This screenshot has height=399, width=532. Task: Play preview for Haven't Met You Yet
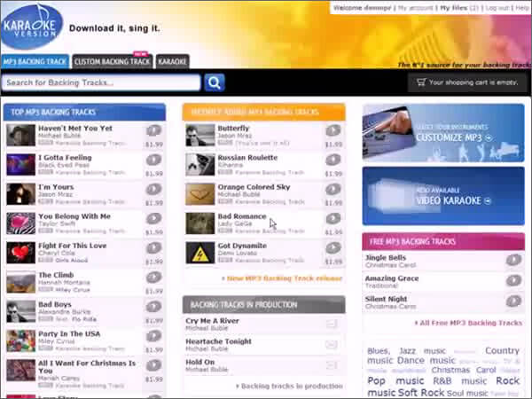[153, 129]
